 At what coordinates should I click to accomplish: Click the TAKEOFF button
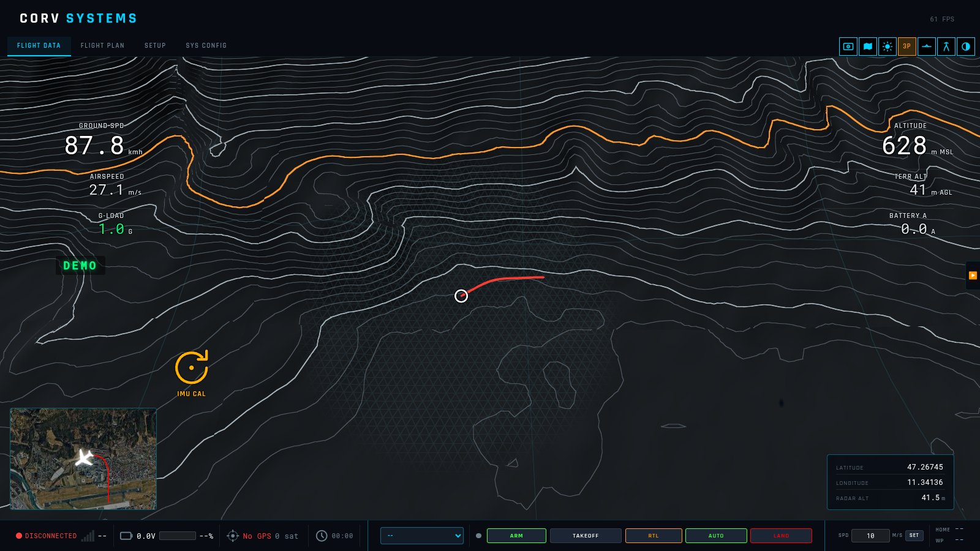pos(586,536)
